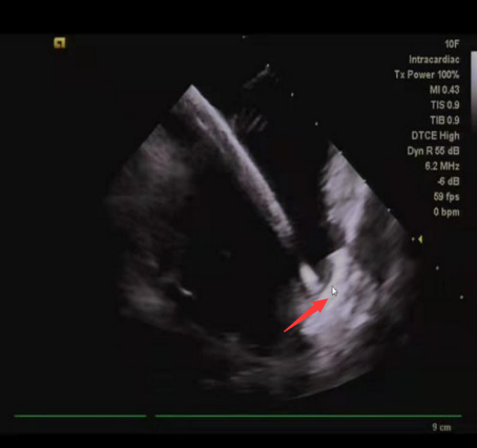This screenshot has height=448, width=477.
Task: Click the MI 0.43 value
Action: click(x=444, y=90)
